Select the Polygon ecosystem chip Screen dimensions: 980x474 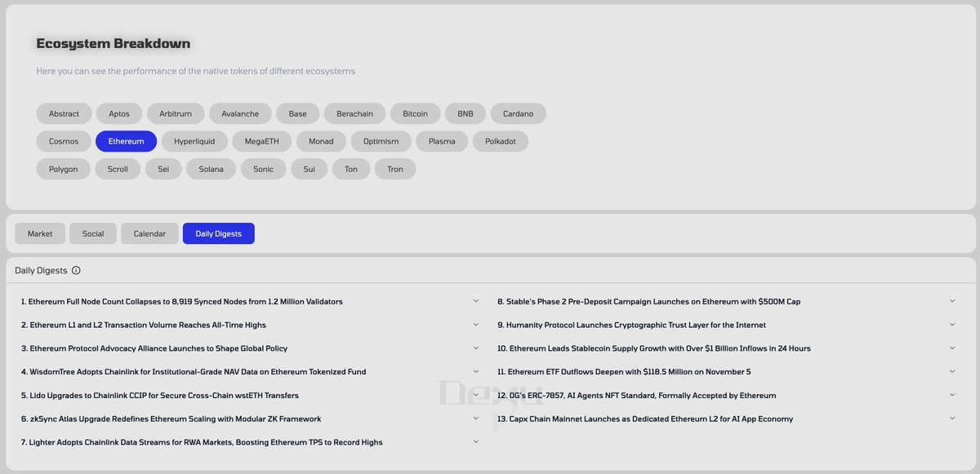[64, 169]
